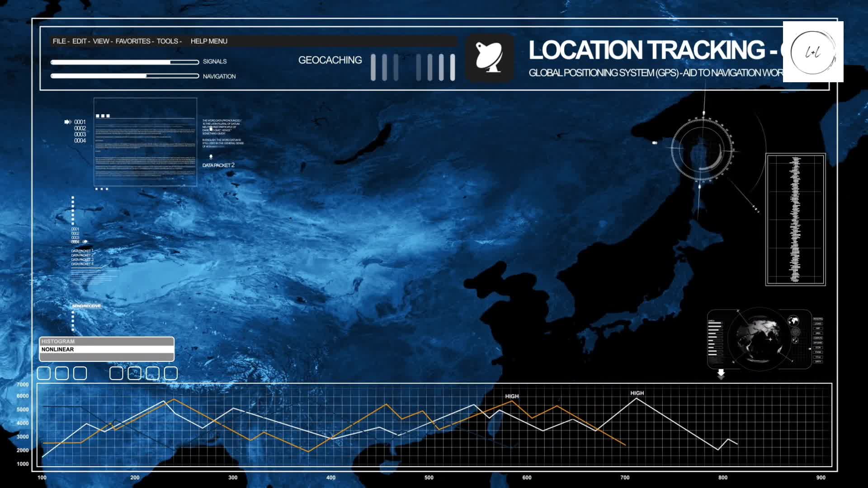The height and width of the screenshot is (488, 868).
Task: Toggle the last square box in right group
Action: [x=171, y=373]
